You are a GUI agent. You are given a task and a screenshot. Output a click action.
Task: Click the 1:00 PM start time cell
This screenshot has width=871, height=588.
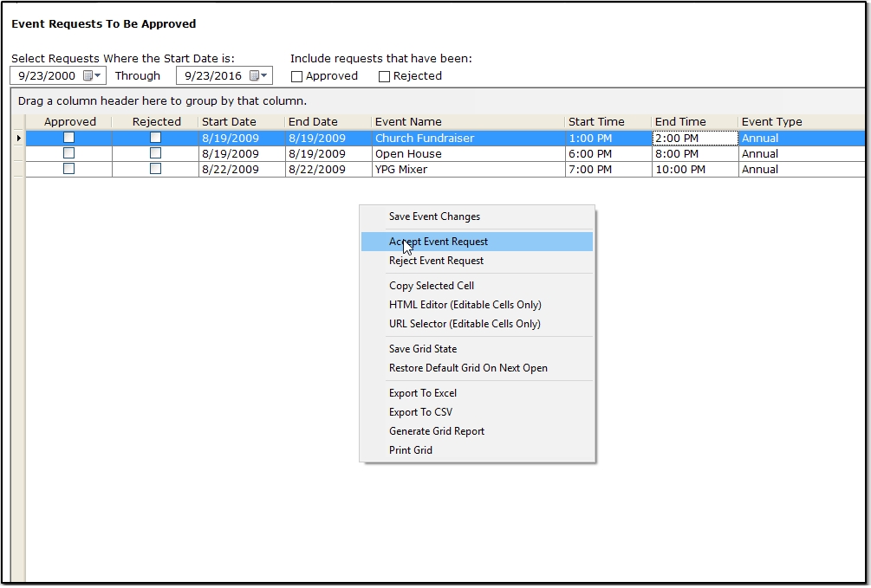coord(608,139)
